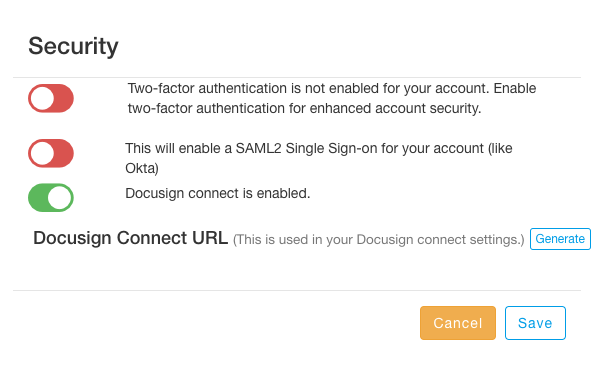This screenshot has height=368, width=594.
Task: Click the white knob of the green switch
Action: pyautogui.click(x=60, y=197)
